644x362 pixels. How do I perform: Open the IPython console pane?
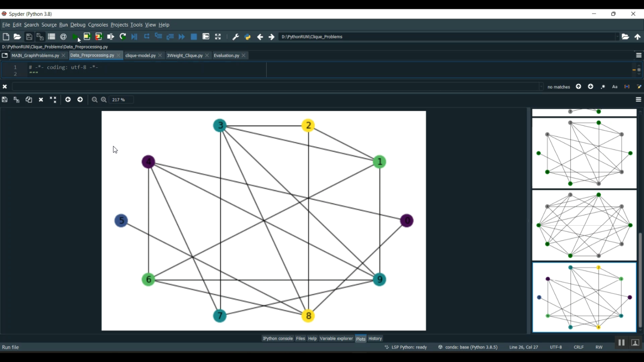tap(277, 339)
